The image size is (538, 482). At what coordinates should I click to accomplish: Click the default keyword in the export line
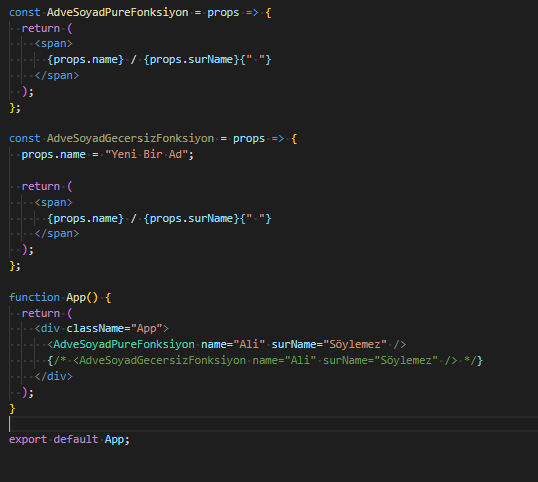pyautogui.click(x=76, y=439)
